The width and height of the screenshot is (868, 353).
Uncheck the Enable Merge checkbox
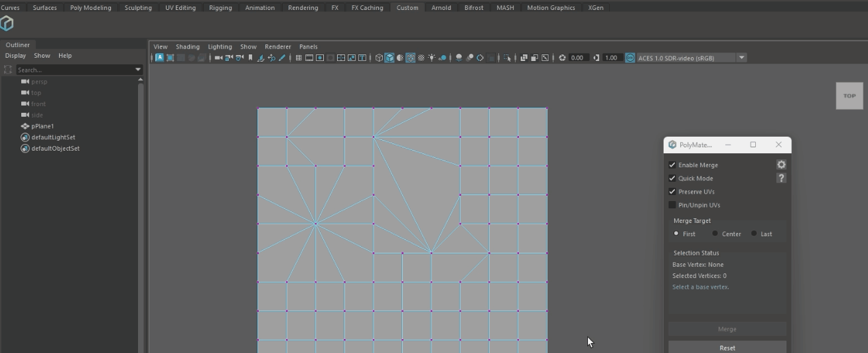click(x=672, y=165)
